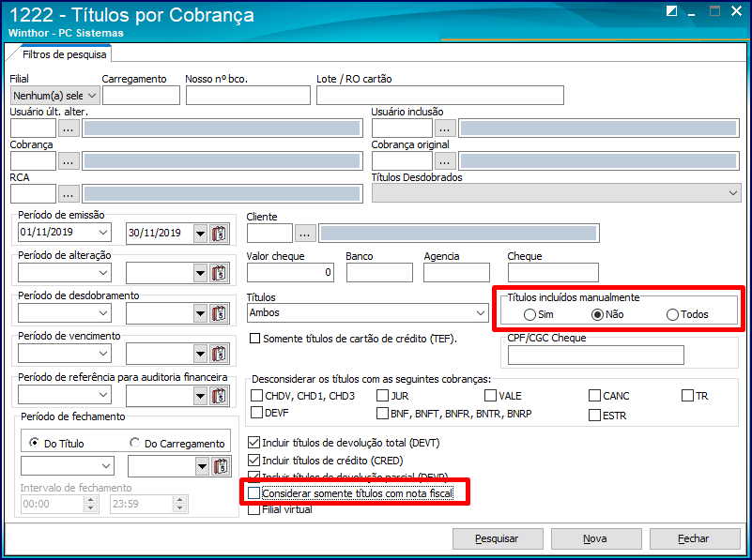Image resolution: width=752 pixels, height=560 pixels.
Task: Click the Nova button
Action: pyautogui.click(x=595, y=539)
